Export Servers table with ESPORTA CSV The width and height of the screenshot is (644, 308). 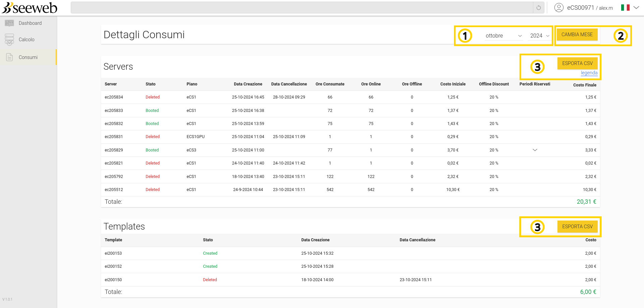tap(577, 63)
